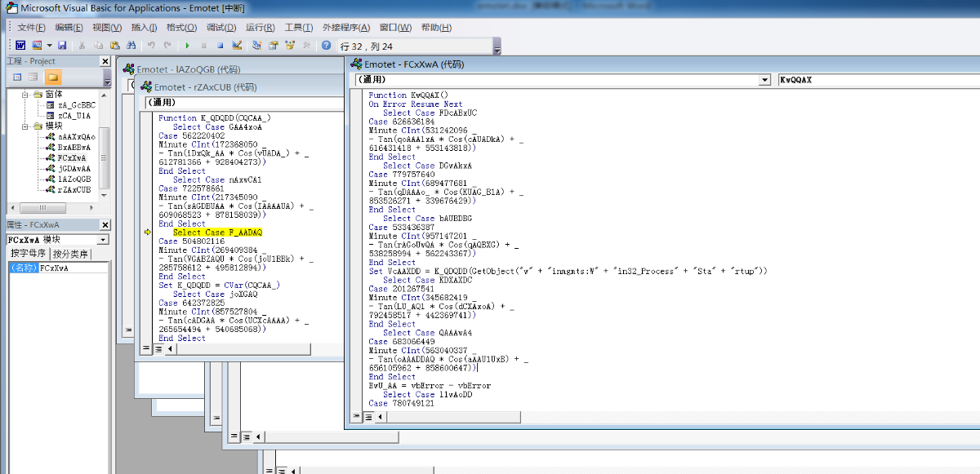Open the 帮助(H) menu

coord(436,27)
